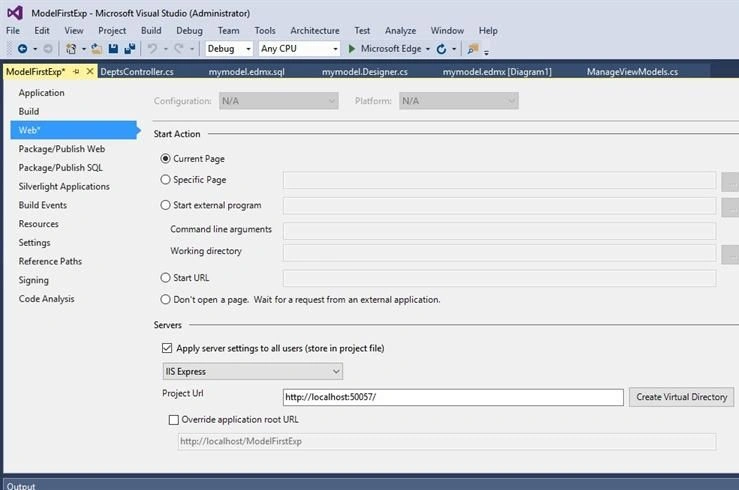Open the Debug configuration dropdown
739x490 pixels.
pyautogui.click(x=229, y=49)
